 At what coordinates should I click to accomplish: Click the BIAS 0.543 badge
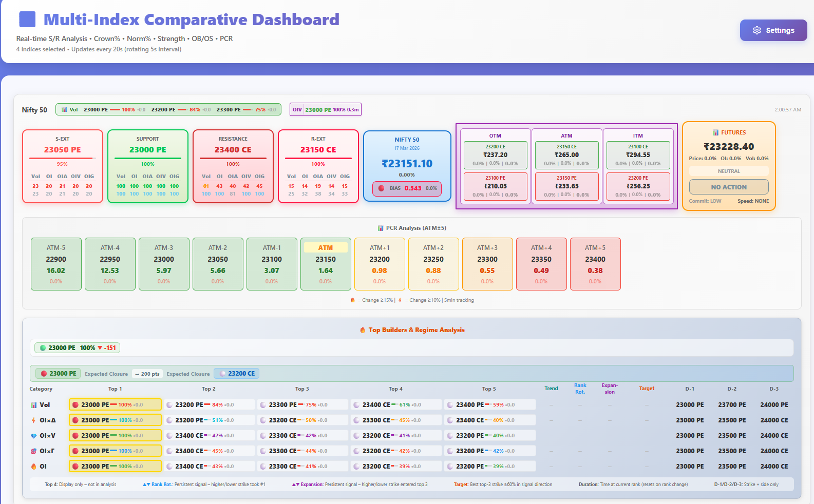pos(407,188)
